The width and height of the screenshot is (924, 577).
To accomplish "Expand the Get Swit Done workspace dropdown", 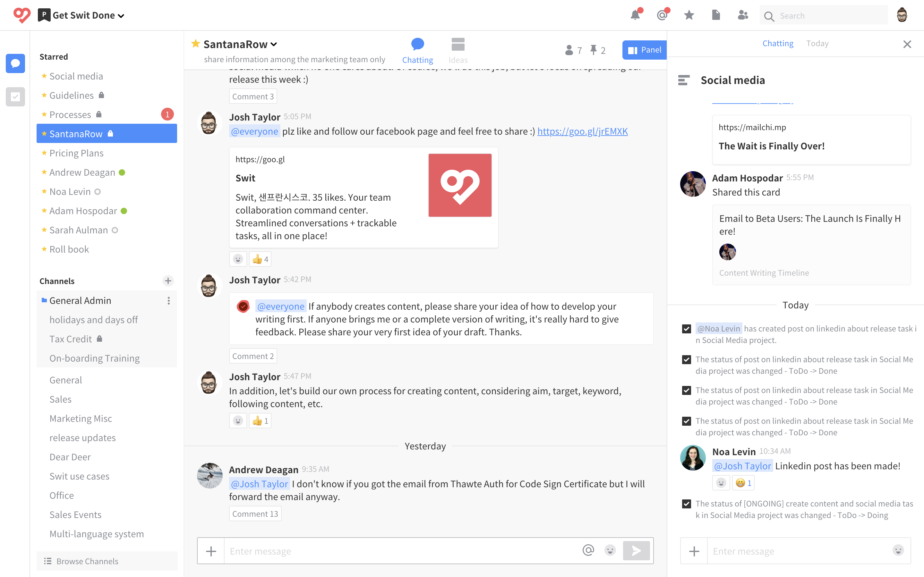I will pos(121,16).
